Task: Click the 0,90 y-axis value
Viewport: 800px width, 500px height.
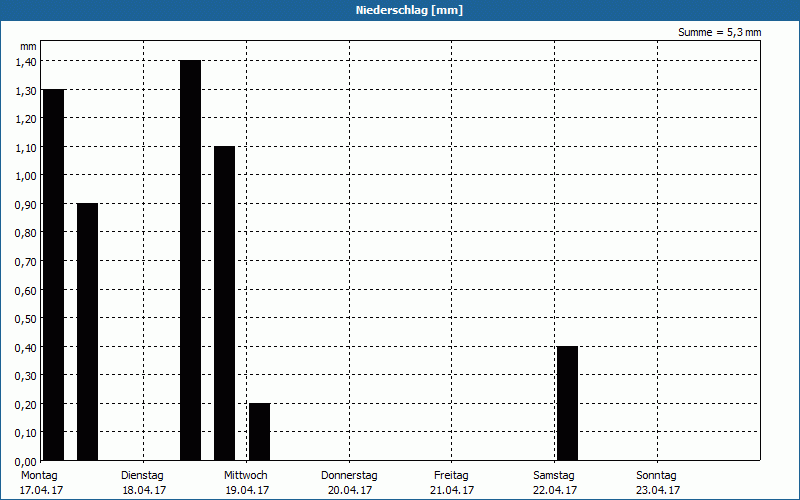Action: (26, 205)
